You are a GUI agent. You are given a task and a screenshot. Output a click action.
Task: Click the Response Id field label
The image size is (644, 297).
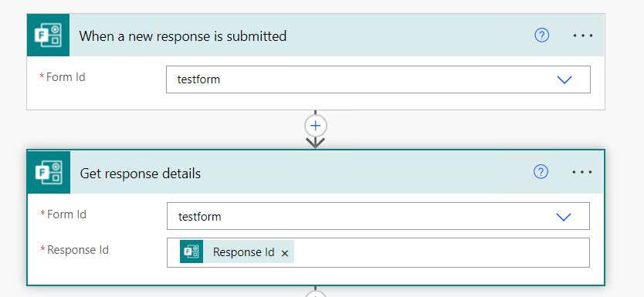click(x=78, y=249)
